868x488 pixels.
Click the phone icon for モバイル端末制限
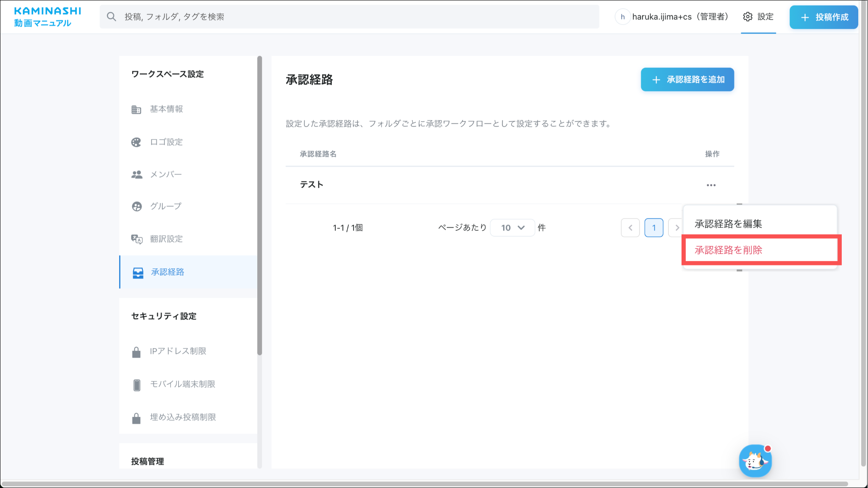coord(136,385)
